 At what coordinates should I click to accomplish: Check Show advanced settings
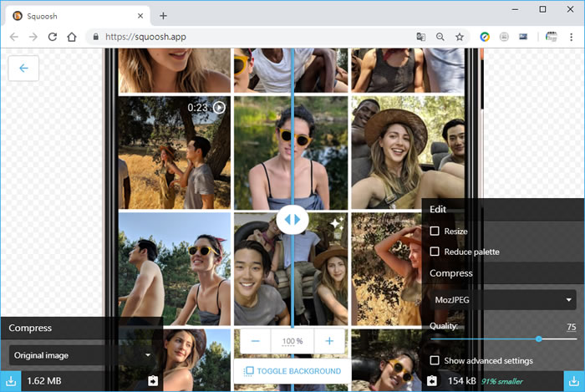(435, 360)
